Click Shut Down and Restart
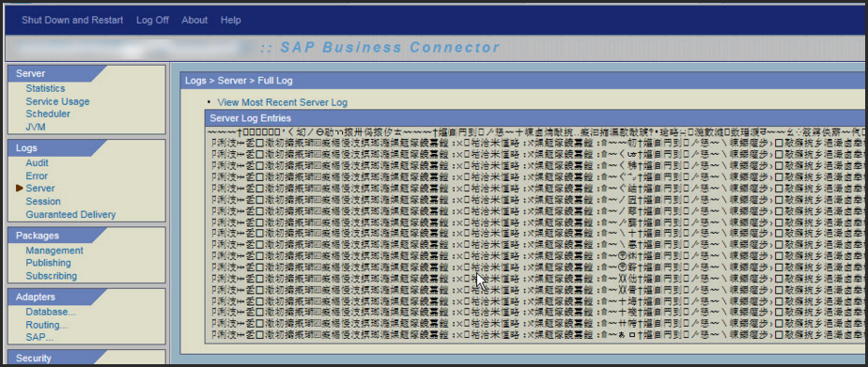 tap(72, 20)
